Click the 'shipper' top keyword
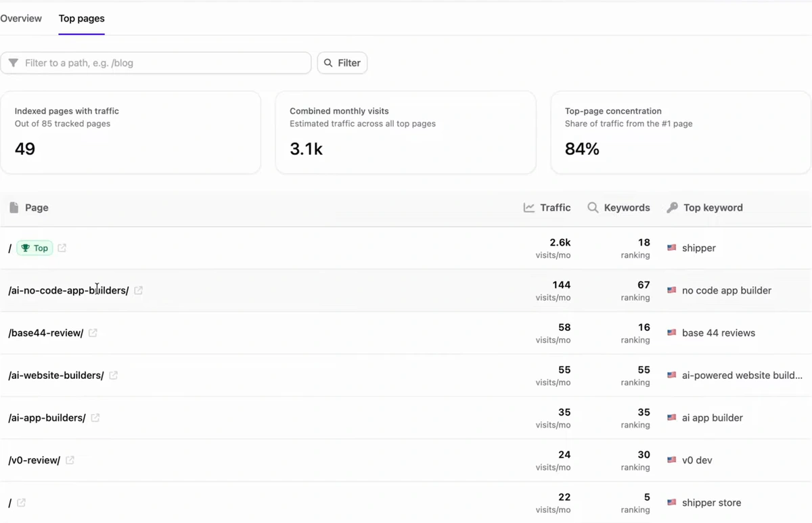 699,248
